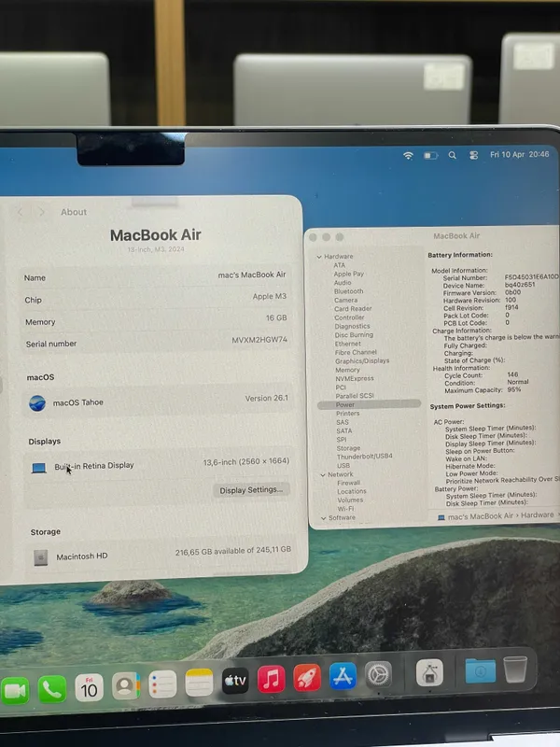Select Thunderbolt/USB4 in sidebar
The height and width of the screenshot is (747, 560).
click(365, 457)
